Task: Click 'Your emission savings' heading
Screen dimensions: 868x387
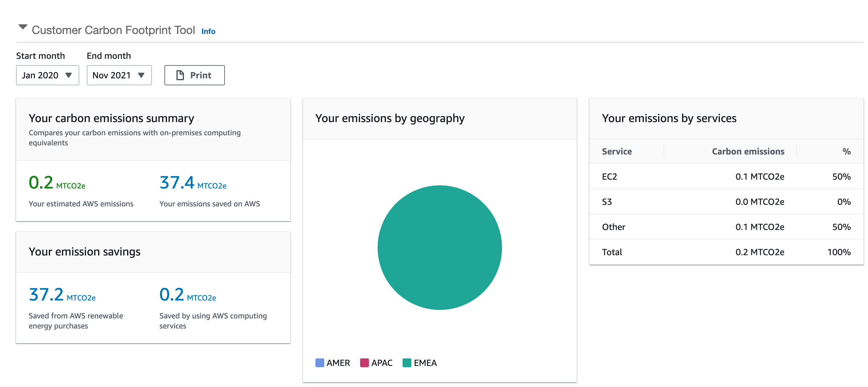Action: click(x=85, y=252)
